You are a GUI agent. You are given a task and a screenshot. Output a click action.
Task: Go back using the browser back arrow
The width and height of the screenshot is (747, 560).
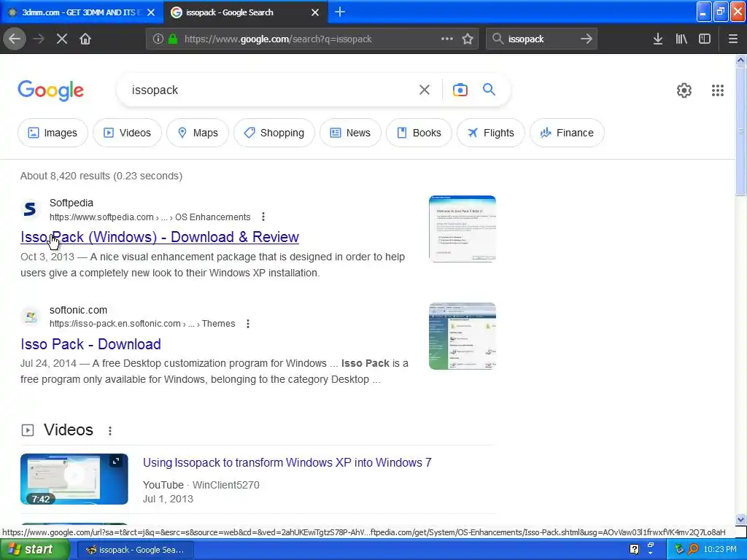tap(15, 39)
